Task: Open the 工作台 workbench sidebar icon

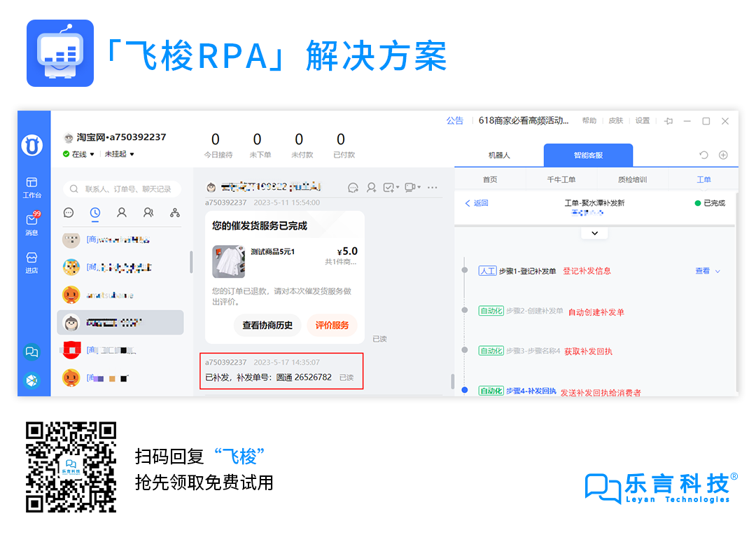Action: [x=31, y=187]
